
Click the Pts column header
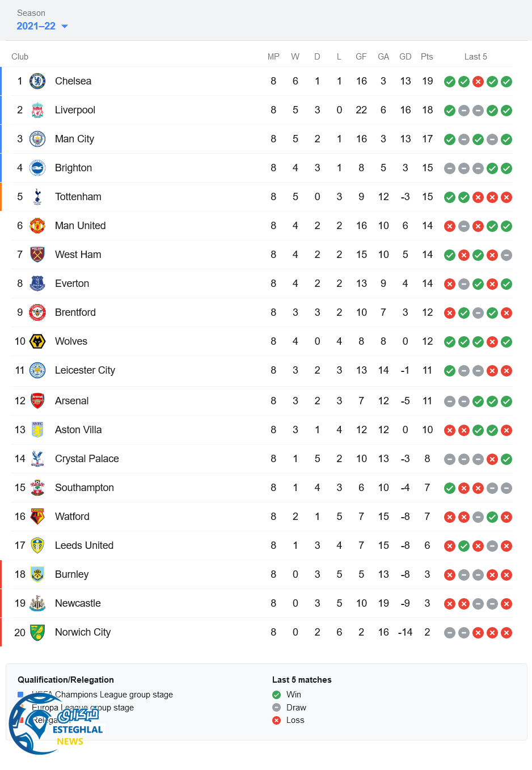pos(427,57)
